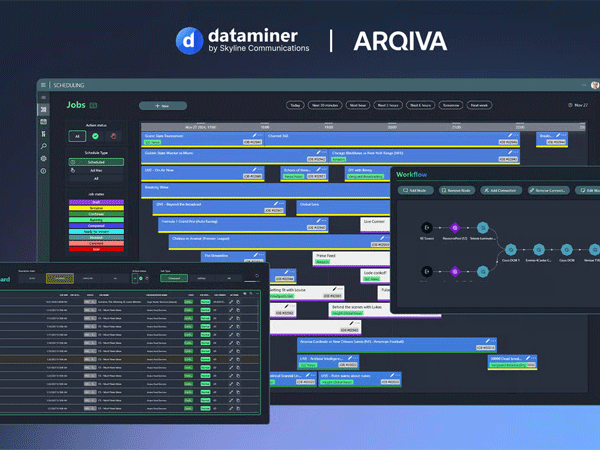Click the 'Prime Feed' job block

[351, 259]
